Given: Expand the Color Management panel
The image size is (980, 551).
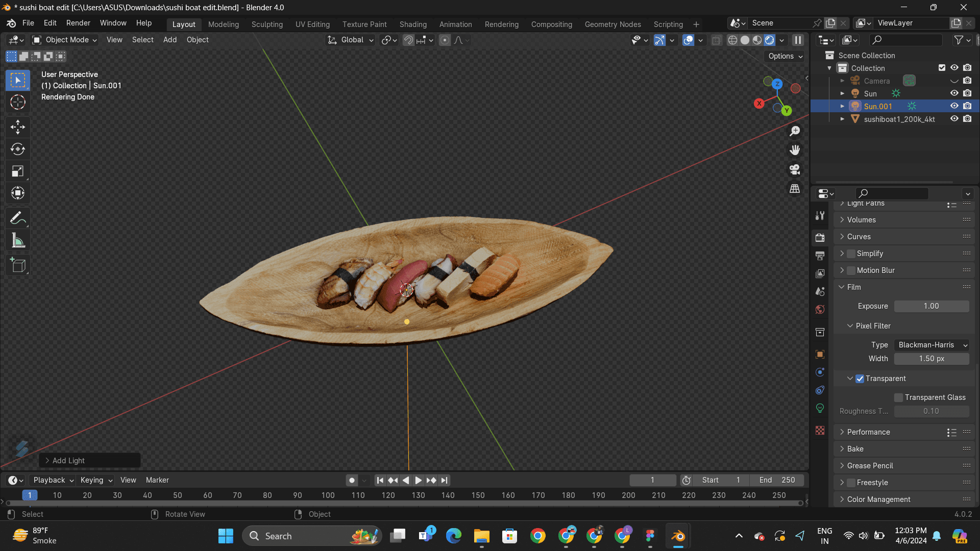Looking at the screenshot, I should point(878,499).
